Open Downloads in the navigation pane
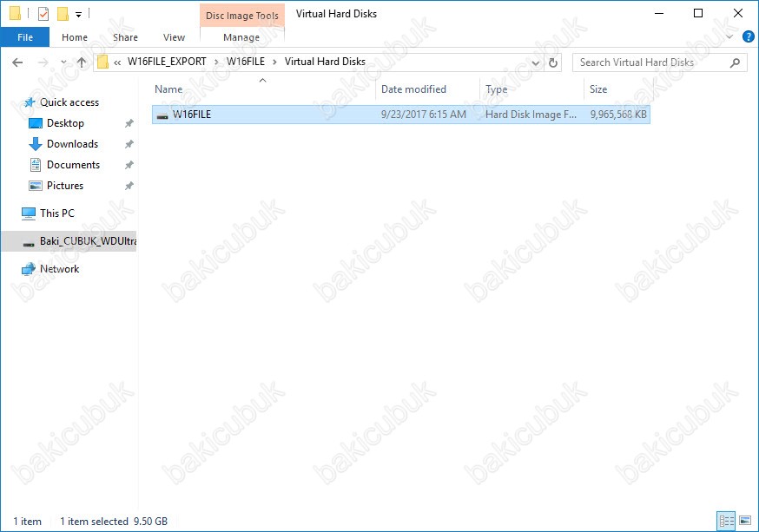The image size is (759, 532). pos(72,144)
